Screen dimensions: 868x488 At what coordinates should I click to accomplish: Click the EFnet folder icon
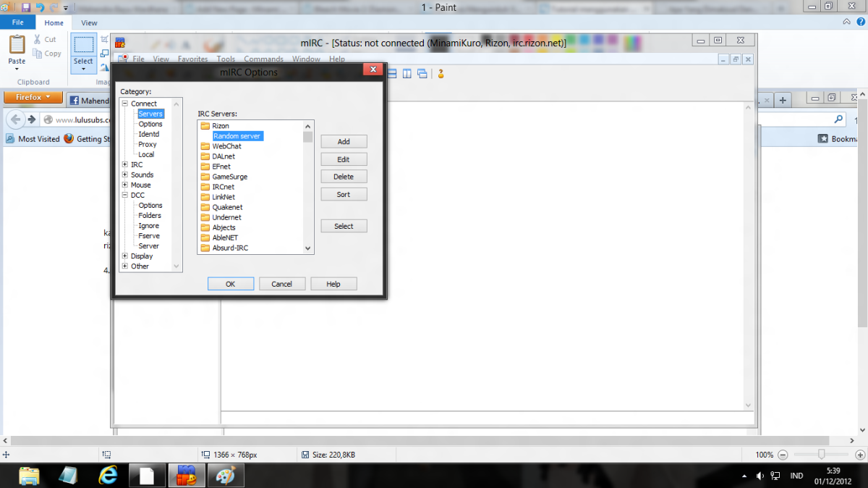pos(205,167)
